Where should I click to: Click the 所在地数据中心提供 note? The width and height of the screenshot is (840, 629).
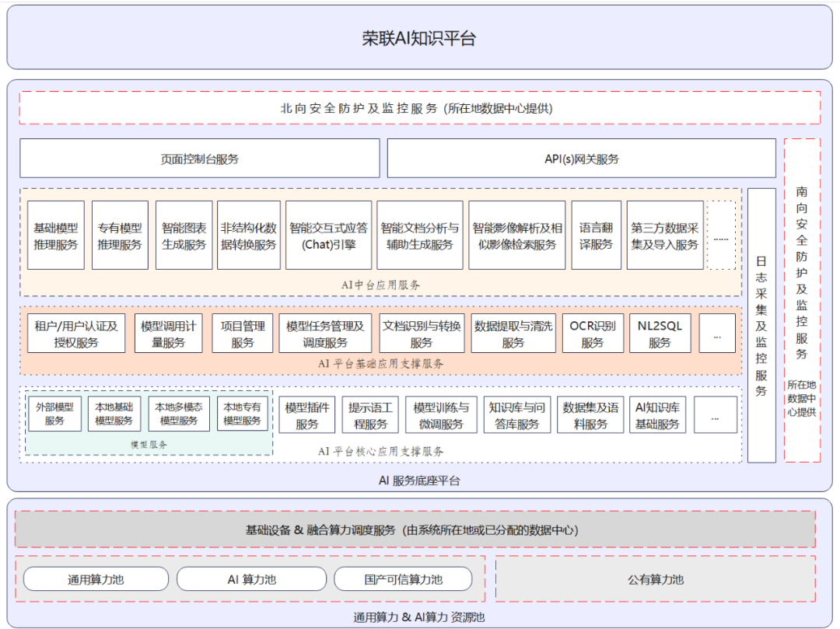point(802,398)
